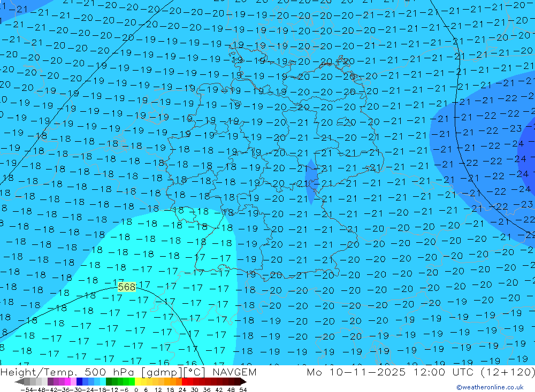Click the "Height/Temp. 500 hPa" chart title
Viewport: 535px width, 392px height.
pyautogui.click(x=67, y=372)
